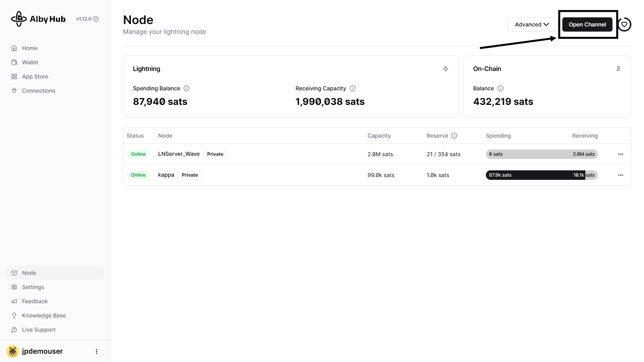Click Reserve column info icon
Screen dimensions: 644x362
click(x=454, y=136)
